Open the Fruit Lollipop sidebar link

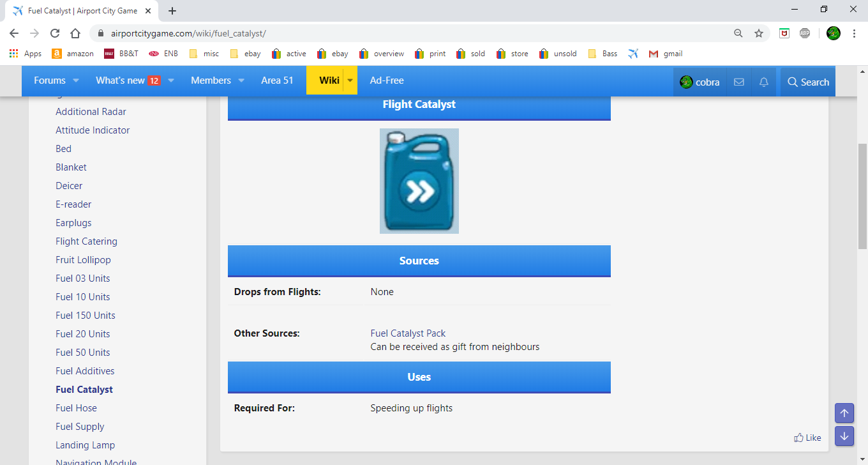83,260
